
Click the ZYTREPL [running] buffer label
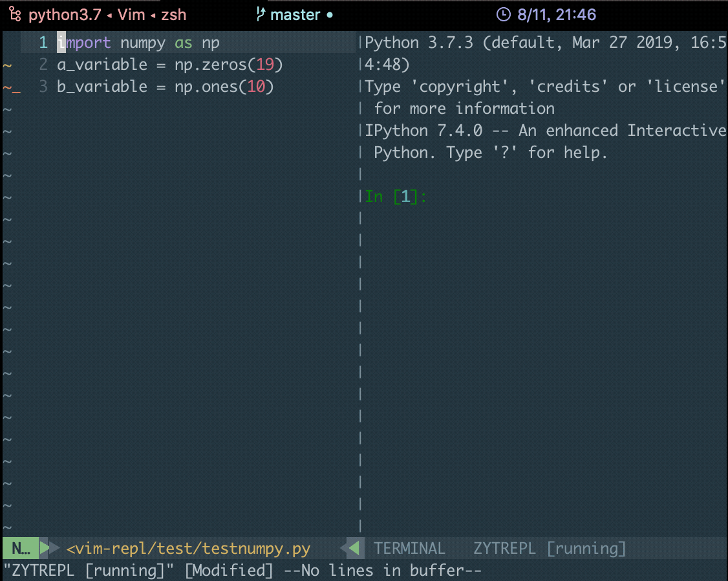[550, 549]
